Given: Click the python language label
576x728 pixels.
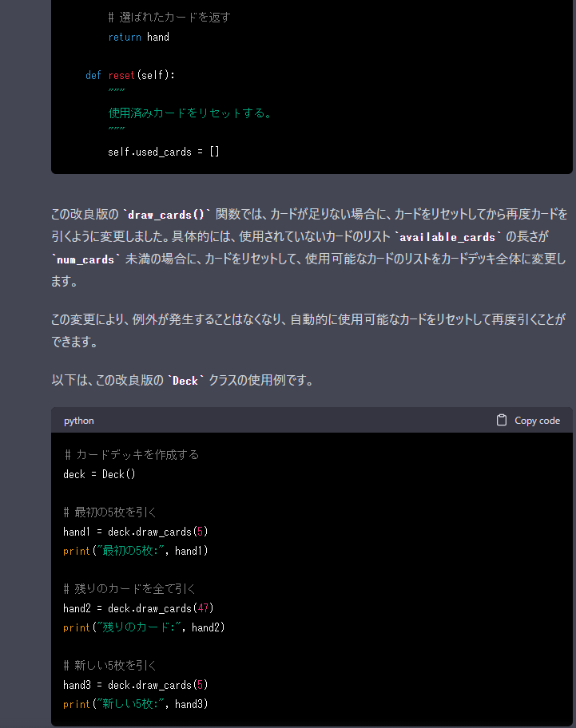Looking at the screenshot, I should tap(79, 421).
